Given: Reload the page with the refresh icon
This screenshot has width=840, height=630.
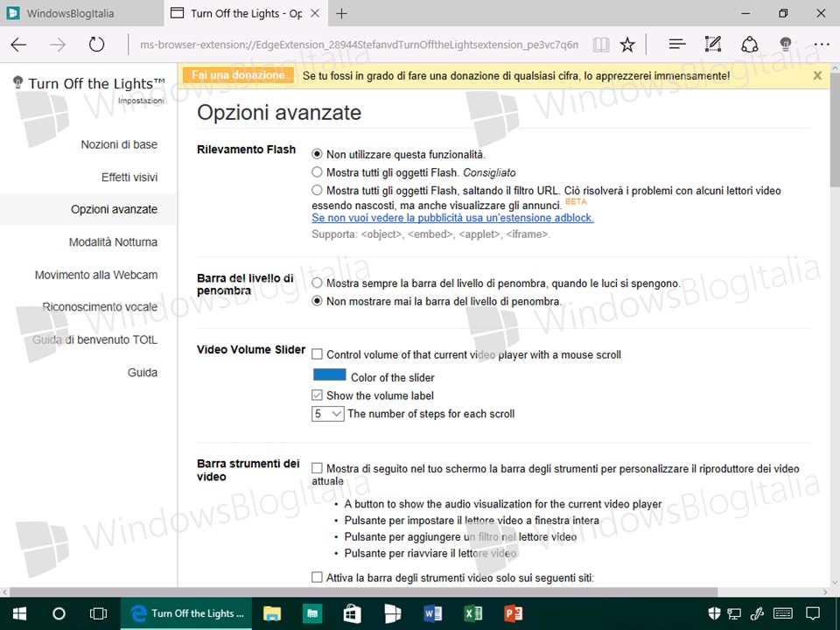Looking at the screenshot, I should tap(96, 45).
